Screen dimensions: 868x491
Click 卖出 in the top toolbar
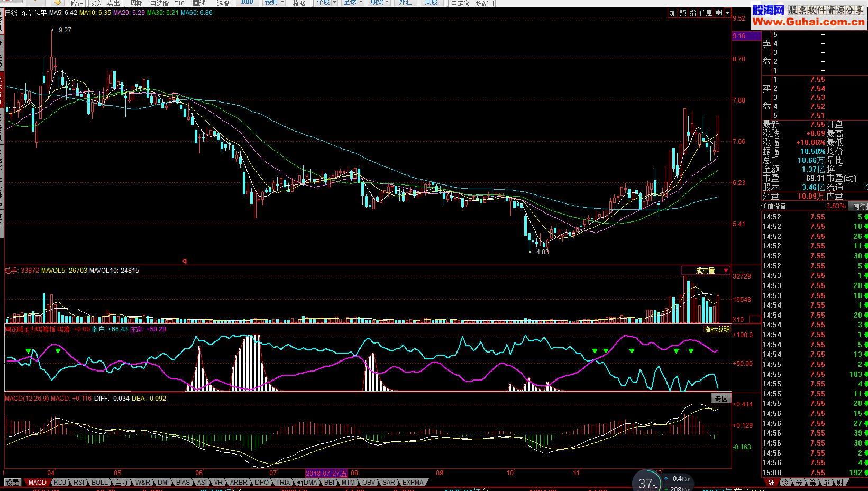pyautogui.click(x=113, y=3)
